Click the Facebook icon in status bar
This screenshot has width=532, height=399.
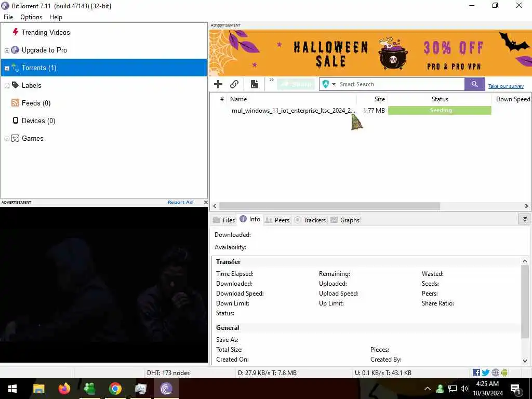click(x=476, y=373)
